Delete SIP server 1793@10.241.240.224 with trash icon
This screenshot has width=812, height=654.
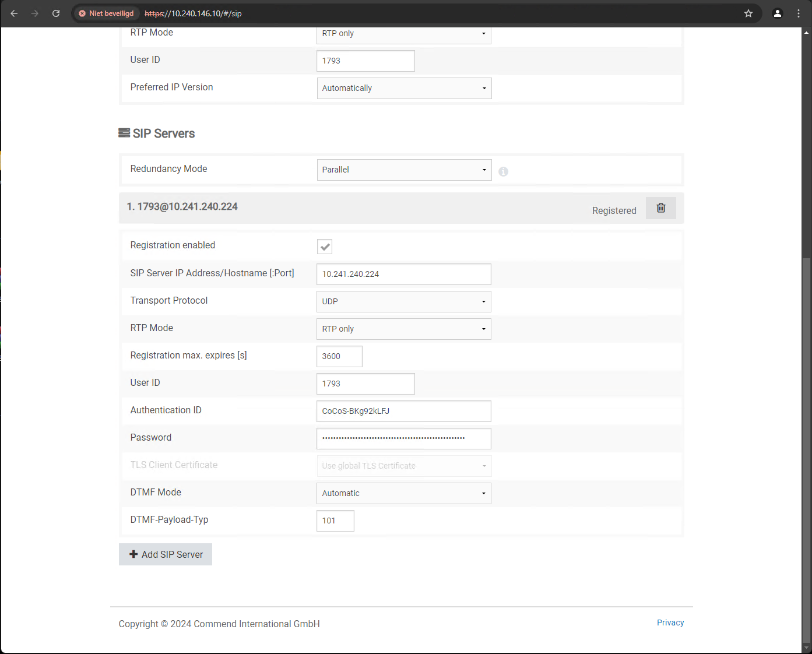pyautogui.click(x=660, y=208)
